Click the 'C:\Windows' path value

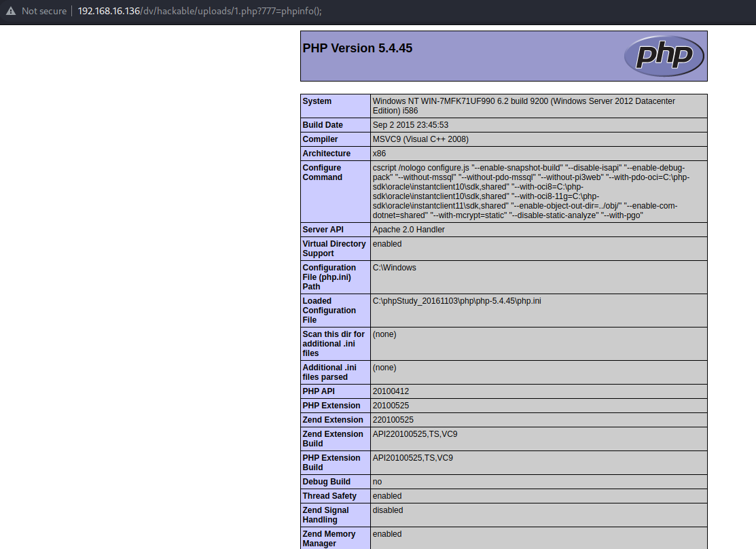pos(394,268)
